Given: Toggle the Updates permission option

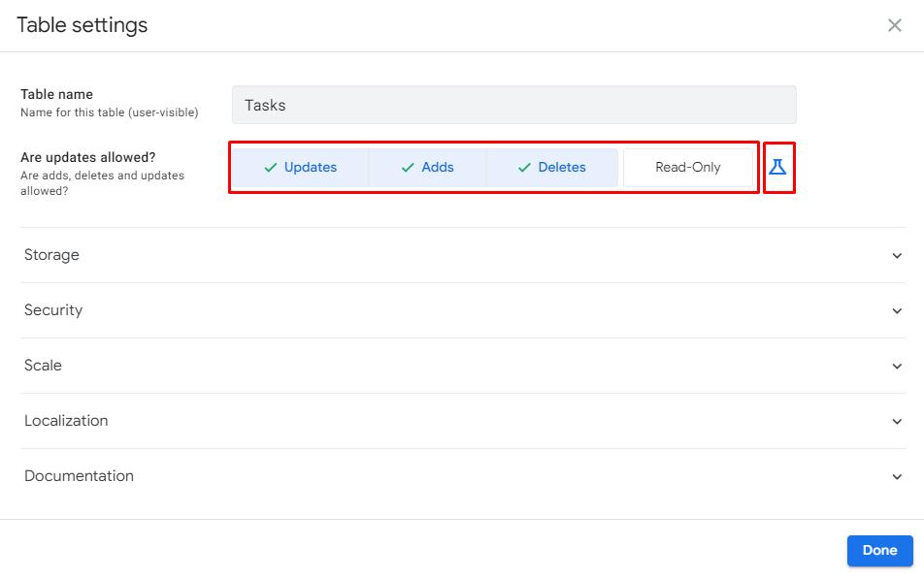Looking at the screenshot, I should tap(300, 167).
